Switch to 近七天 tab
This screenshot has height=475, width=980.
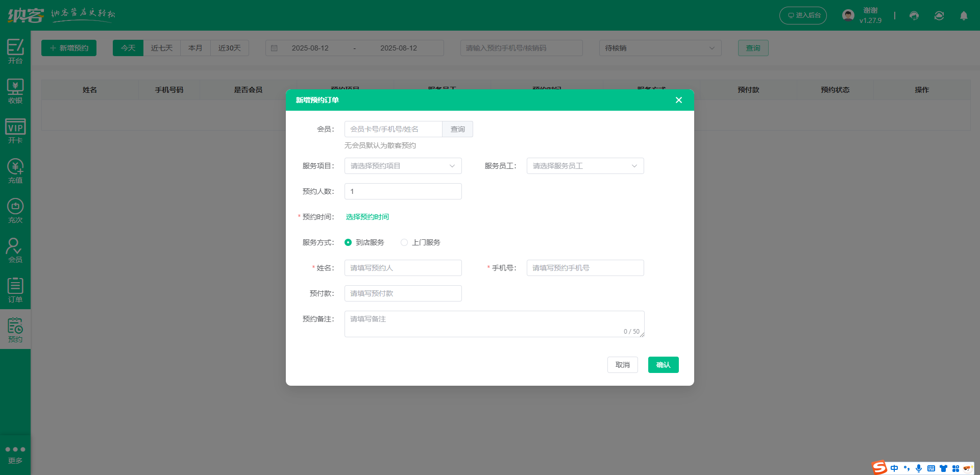pyautogui.click(x=162, y=48)
